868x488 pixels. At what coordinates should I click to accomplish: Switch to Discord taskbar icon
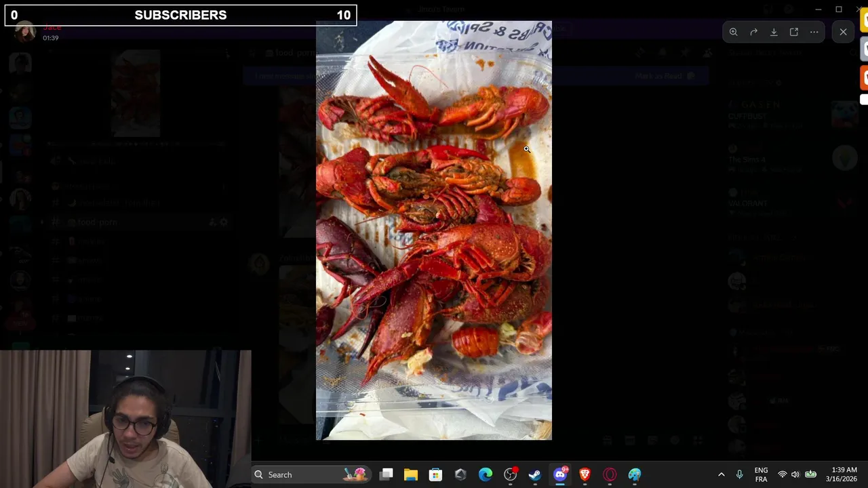point(560,474)
